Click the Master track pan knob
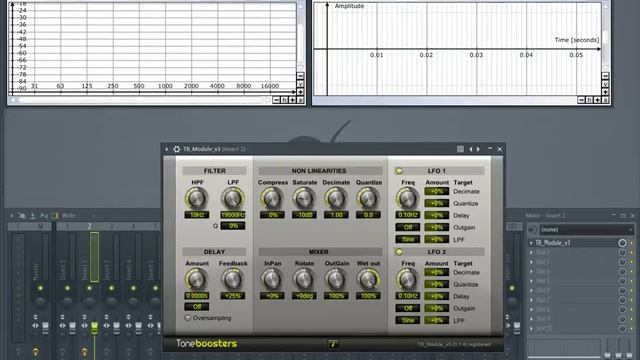Viewport: 640px width, 360px height. point(40,302)
